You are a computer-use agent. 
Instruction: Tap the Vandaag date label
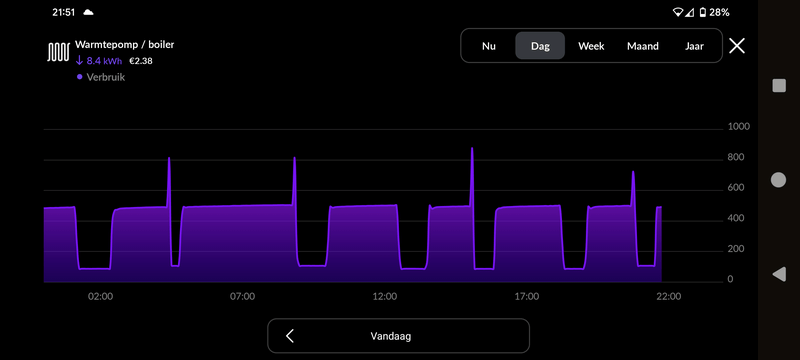(390, 337)
